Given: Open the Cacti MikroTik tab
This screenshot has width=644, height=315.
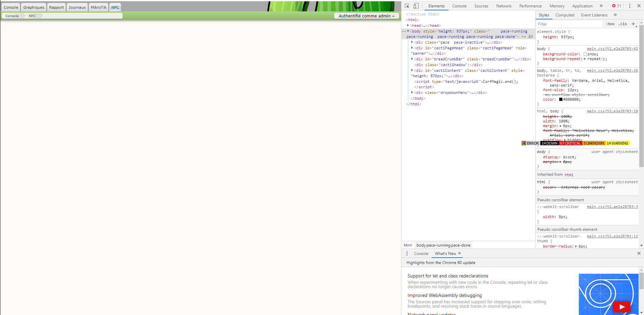Looking at the screenshot, I should [x=99, y=7].
